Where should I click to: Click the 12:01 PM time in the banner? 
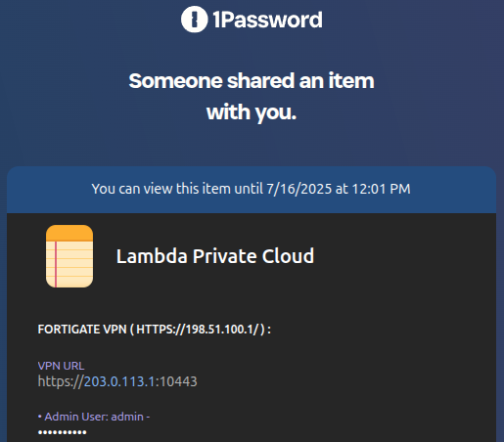(x=382, y=189)
